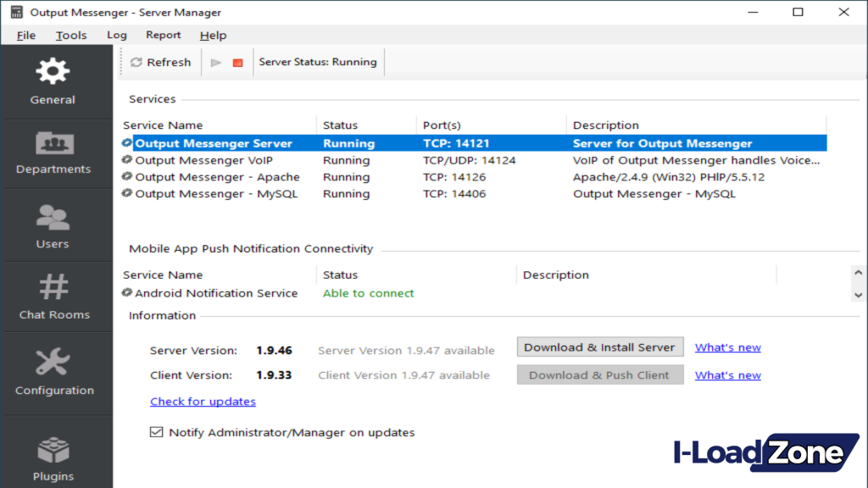Open the Users sidebar icon
The image size is (868, 488).
pyautogui.click(x=53, y=217)
